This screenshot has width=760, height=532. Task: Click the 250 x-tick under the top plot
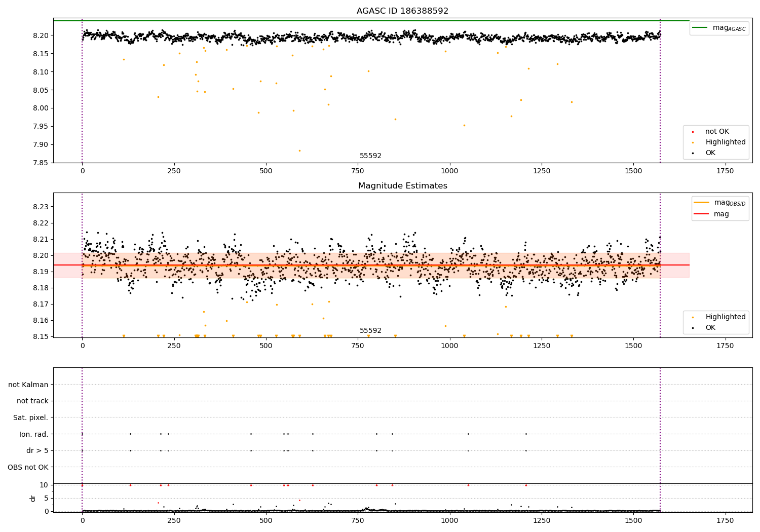point(174,171)
